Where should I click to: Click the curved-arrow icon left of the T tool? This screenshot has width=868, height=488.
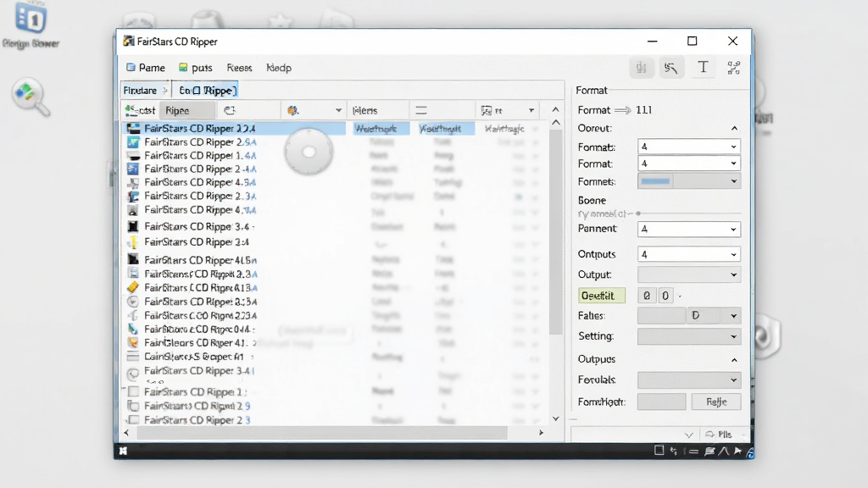tap(671, 68)
